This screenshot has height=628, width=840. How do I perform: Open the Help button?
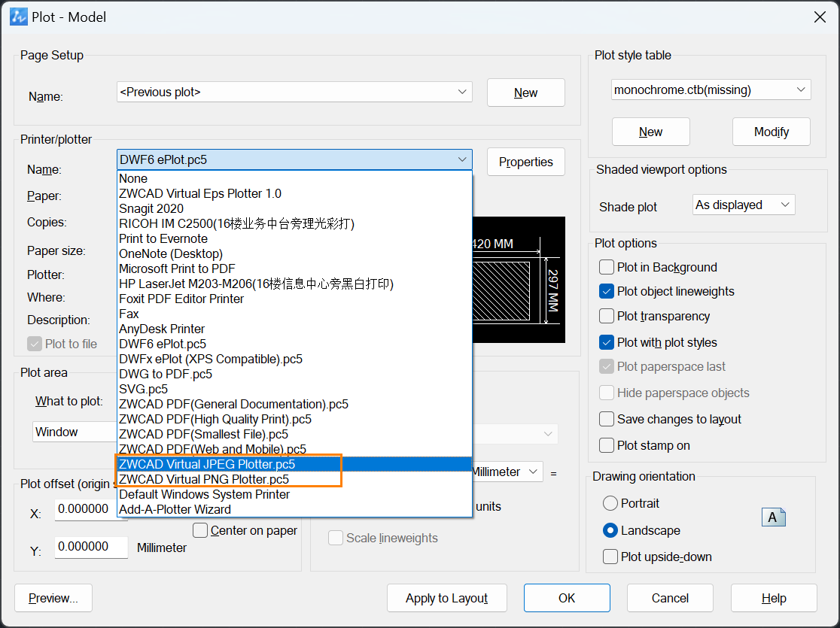click(x=774, y=598)
